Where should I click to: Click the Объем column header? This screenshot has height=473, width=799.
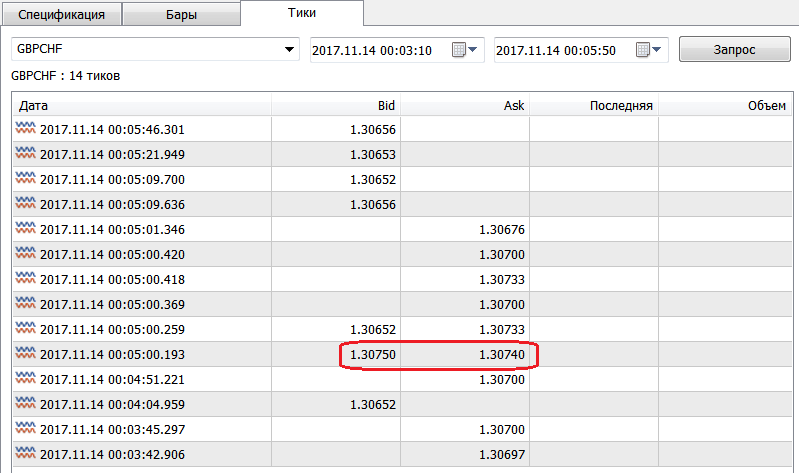point(725,106)
